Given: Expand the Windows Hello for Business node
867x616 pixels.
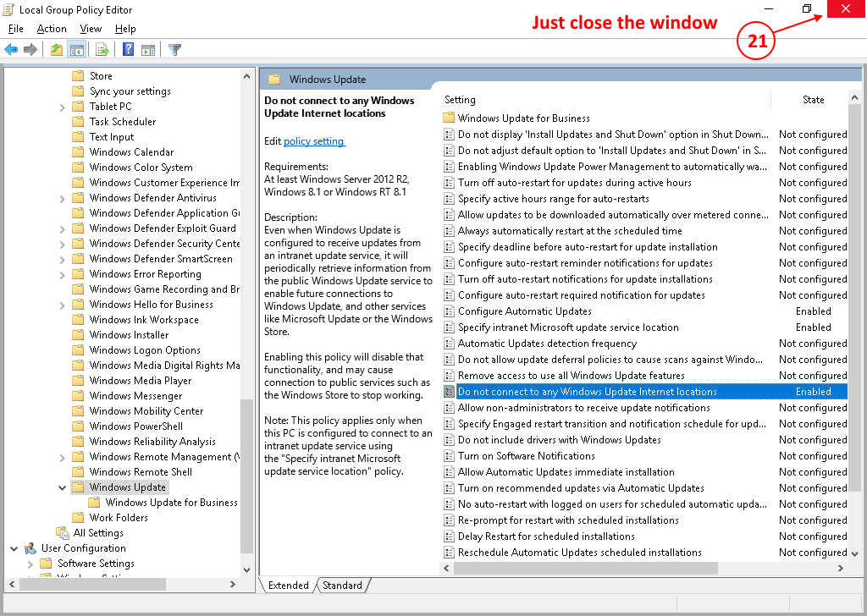Looking at the screenshot, I should pos(62,305).
